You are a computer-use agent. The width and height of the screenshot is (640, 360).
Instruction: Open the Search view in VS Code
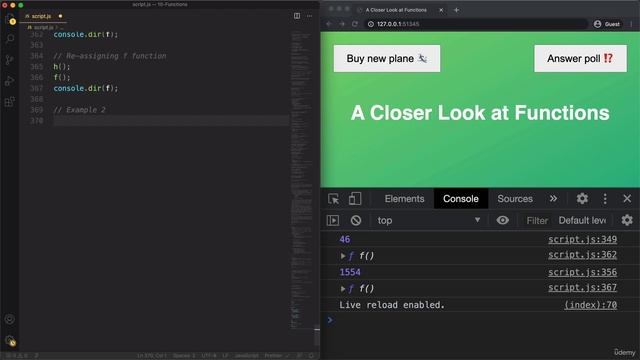(x=10, y=39)
